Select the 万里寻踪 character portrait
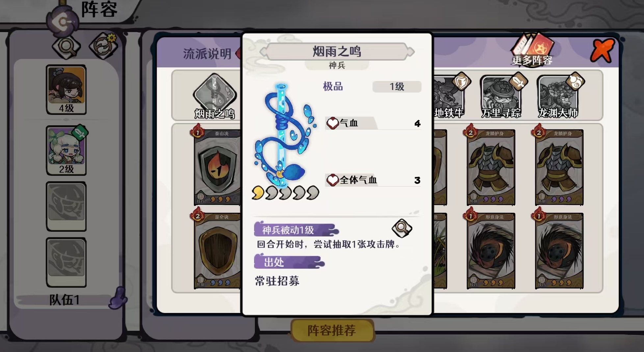 point(502,96)
